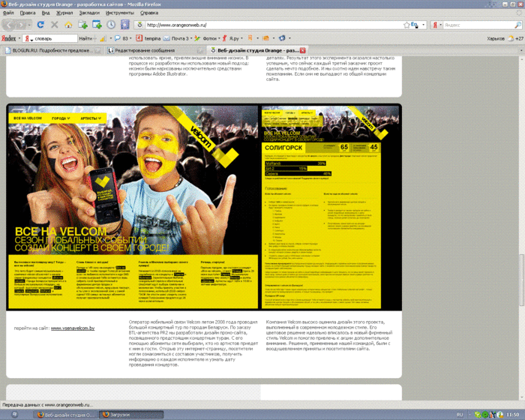
Task: Click the Найти button on Yandex bar
Action: tap(85, 38)
